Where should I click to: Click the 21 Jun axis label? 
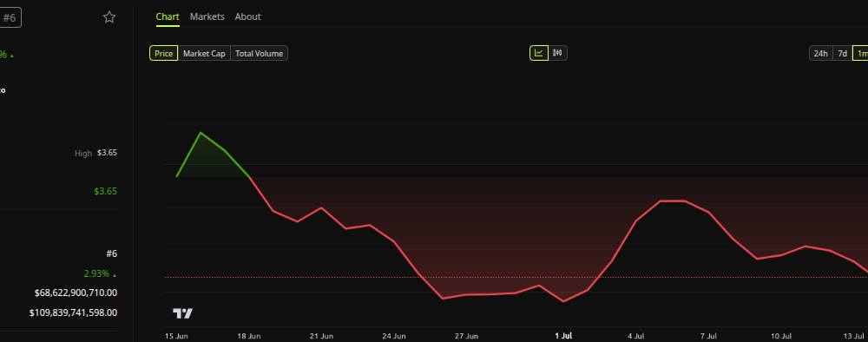tap(322, 336)
